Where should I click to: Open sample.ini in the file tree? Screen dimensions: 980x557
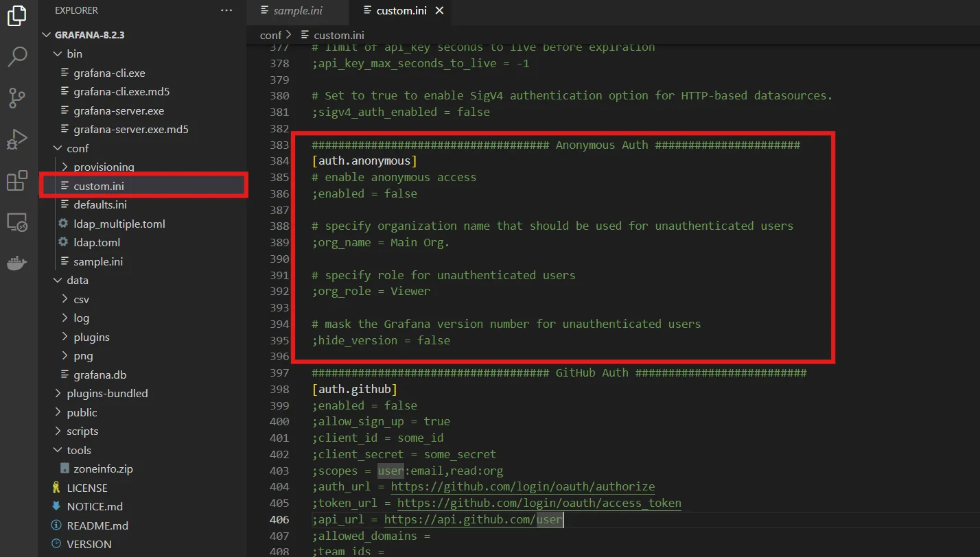(98, 261)
